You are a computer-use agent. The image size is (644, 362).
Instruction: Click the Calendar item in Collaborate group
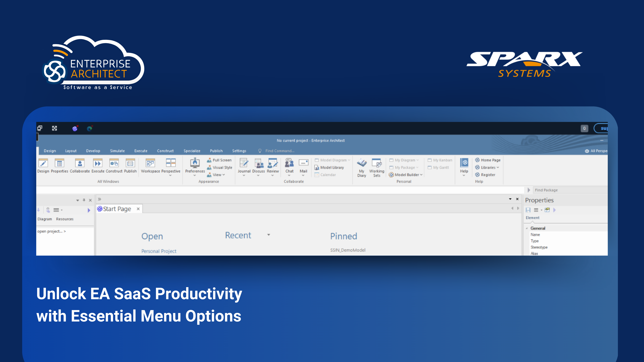[x=325, y=175]
